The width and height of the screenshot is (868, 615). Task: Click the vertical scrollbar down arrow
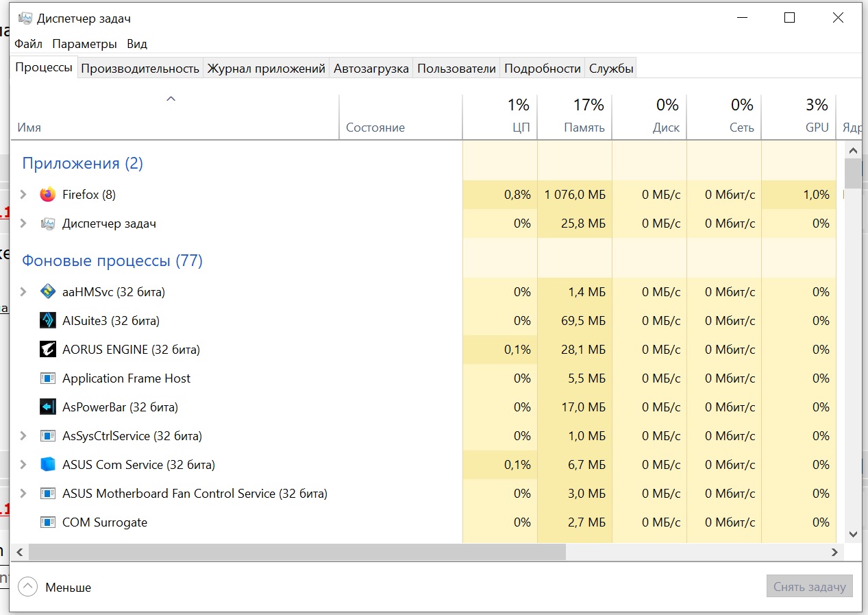click(x=853, y=534)
